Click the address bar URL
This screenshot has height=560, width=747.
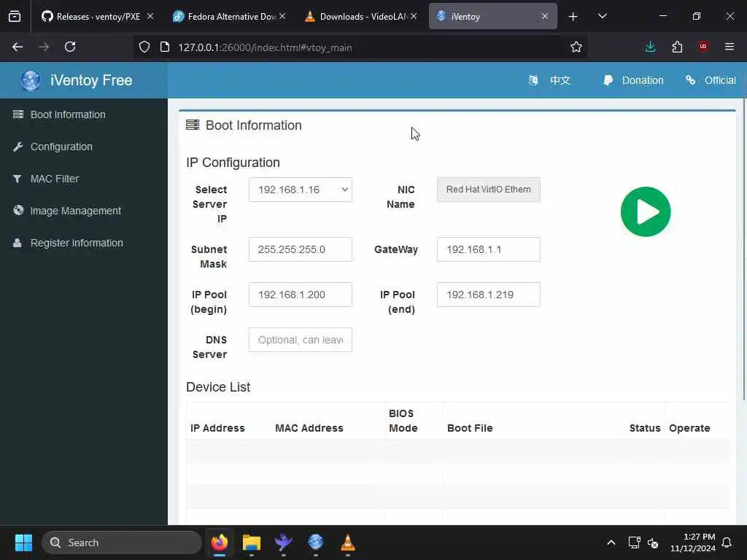[265, 47]
